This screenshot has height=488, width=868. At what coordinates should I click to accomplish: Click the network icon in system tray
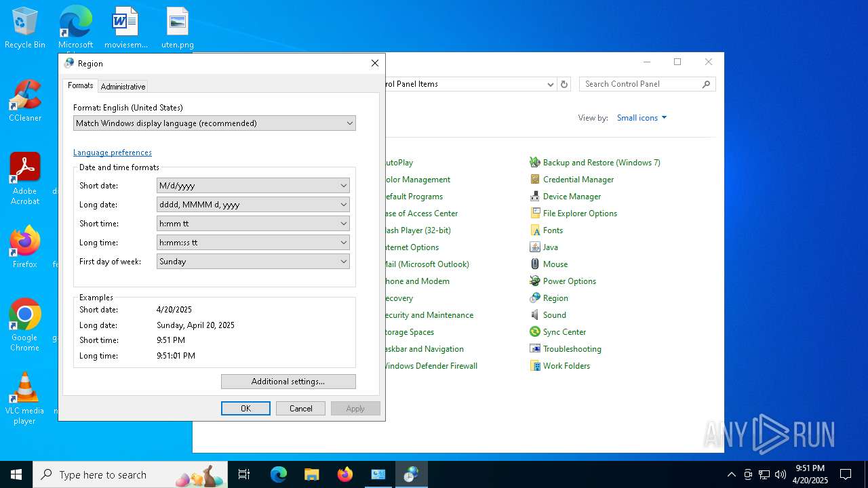click(764, 474)
